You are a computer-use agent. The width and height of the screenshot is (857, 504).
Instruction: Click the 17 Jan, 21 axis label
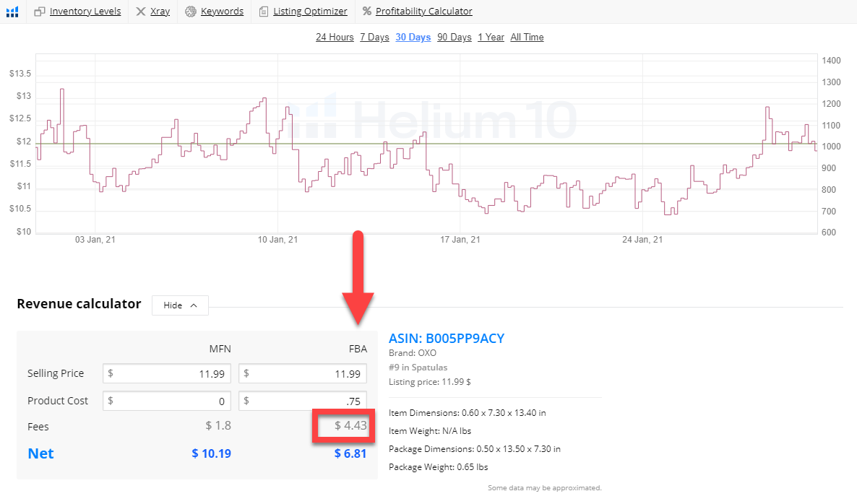(460, 240)
